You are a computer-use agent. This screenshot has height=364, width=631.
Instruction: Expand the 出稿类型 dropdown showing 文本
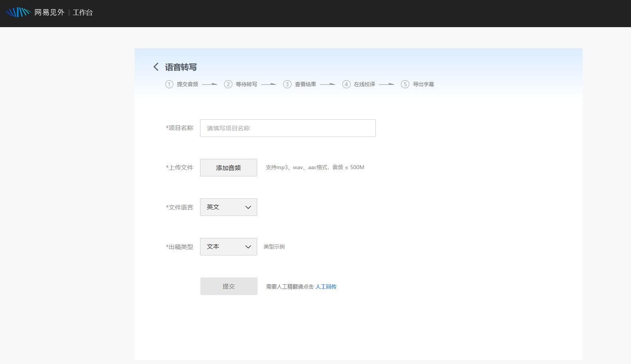click(x=228, y=247)
